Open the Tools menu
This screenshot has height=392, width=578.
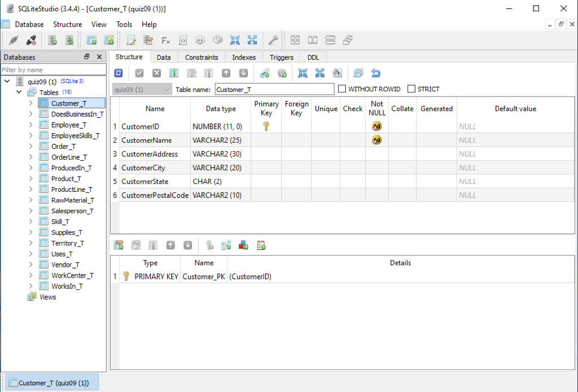coord(126,24)
